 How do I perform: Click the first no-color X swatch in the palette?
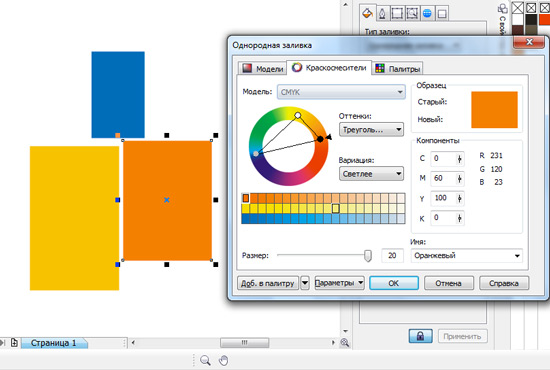point(517,8)
